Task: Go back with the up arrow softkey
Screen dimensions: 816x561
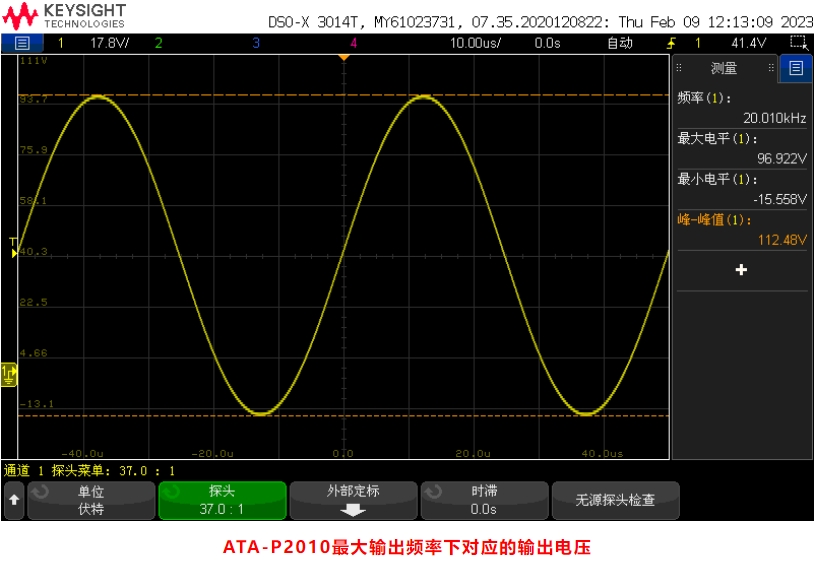Action: click(x=14, y=500)
